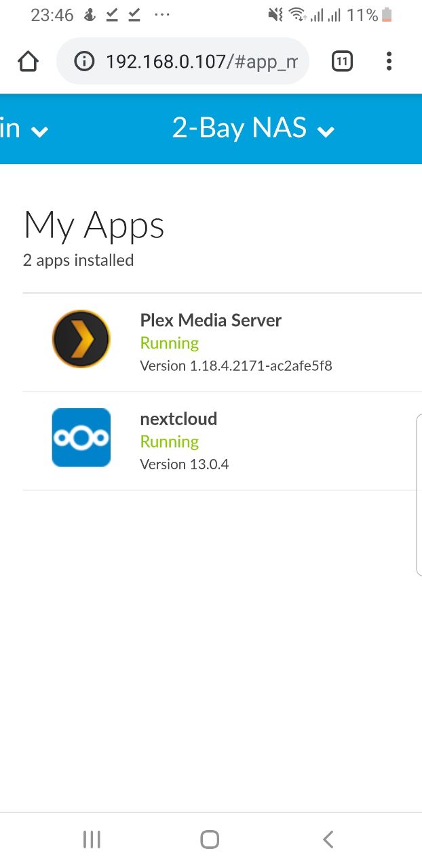Viewport: 422px width, 868px height.
Task: Tap the 23:46 clock in status bar
Action: pyautogui.click(x=52, y=15)
